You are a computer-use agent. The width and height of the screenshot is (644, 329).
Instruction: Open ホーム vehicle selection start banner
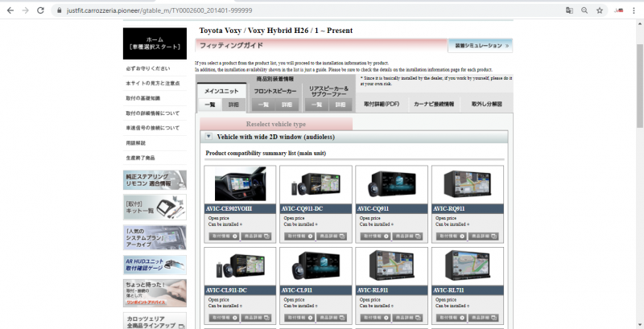pos(155,43)
